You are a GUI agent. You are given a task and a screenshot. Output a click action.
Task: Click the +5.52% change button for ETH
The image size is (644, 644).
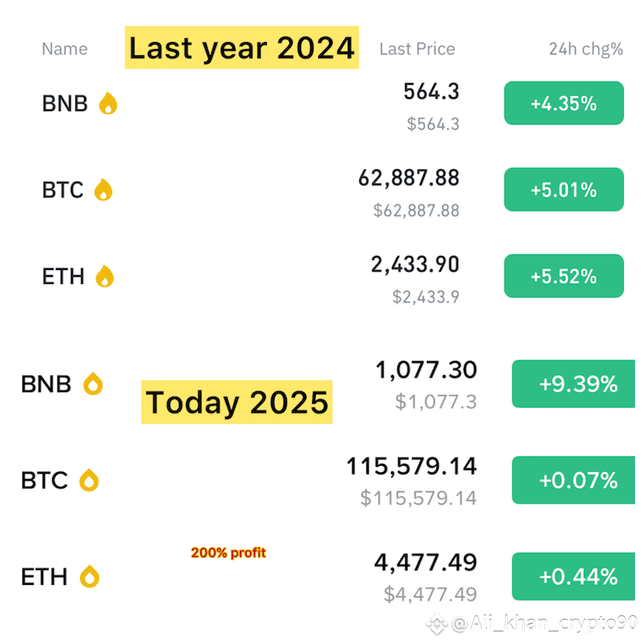(564, 276)
